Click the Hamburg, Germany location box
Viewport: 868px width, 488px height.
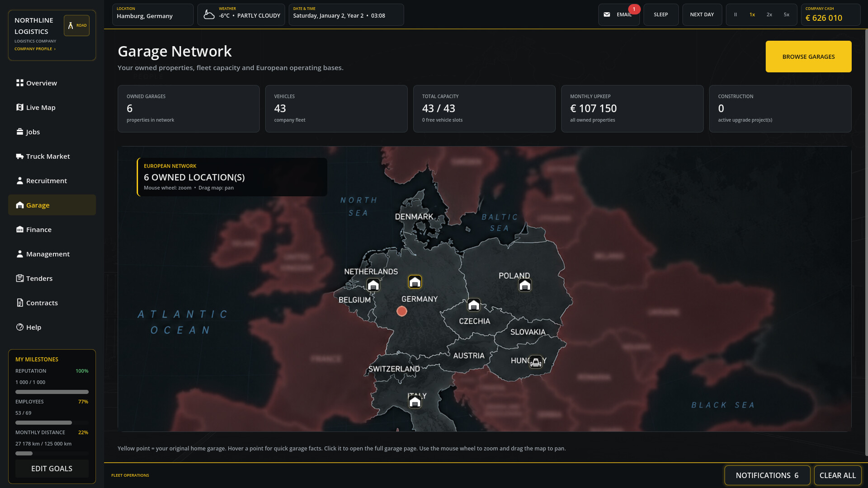153,15
